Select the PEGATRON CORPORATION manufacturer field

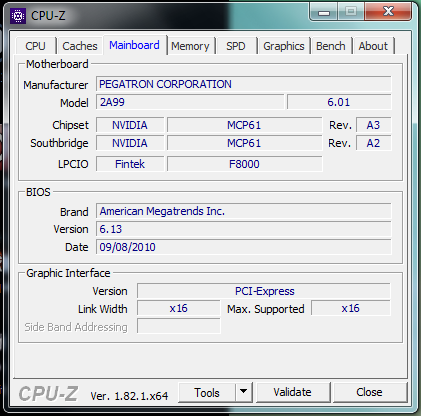244,84
